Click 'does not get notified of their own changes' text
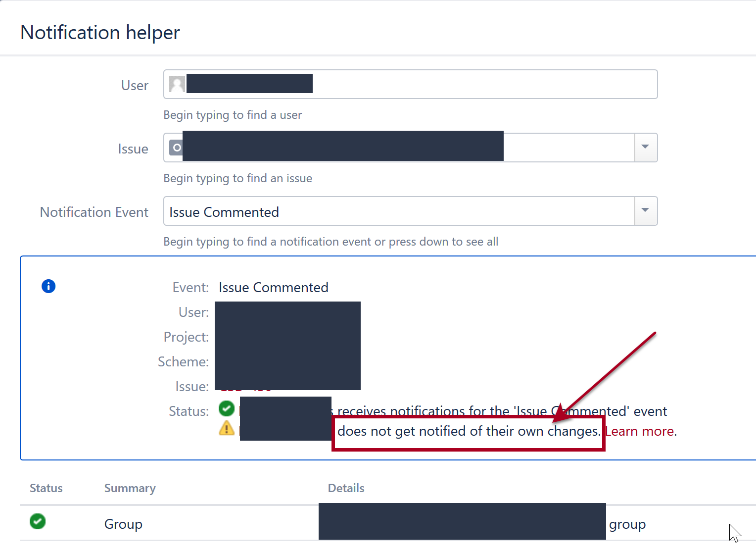Screen dimensions: 756x558 (x=469, y=431)
